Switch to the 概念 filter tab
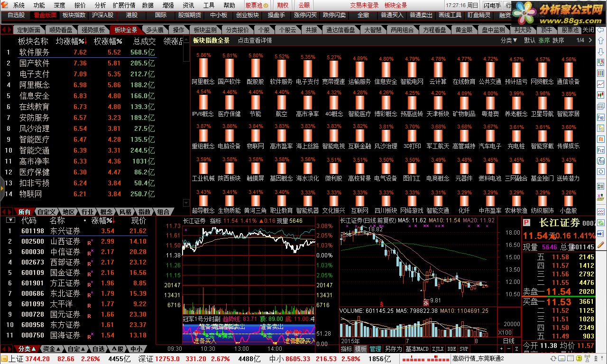607x364 pixels. 107,211
